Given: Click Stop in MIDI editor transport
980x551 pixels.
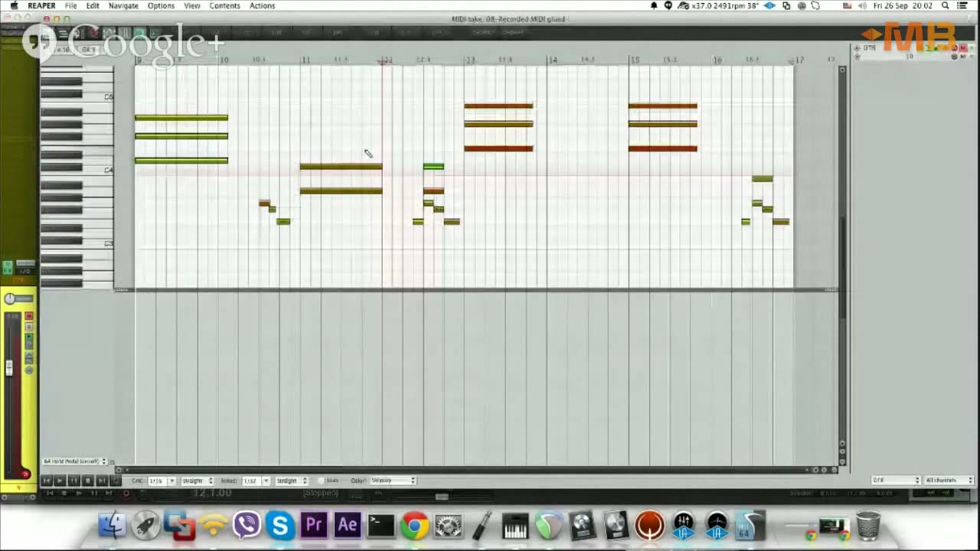Looking at the screenshot, I should pyautogui.click(x=87, y=481).
